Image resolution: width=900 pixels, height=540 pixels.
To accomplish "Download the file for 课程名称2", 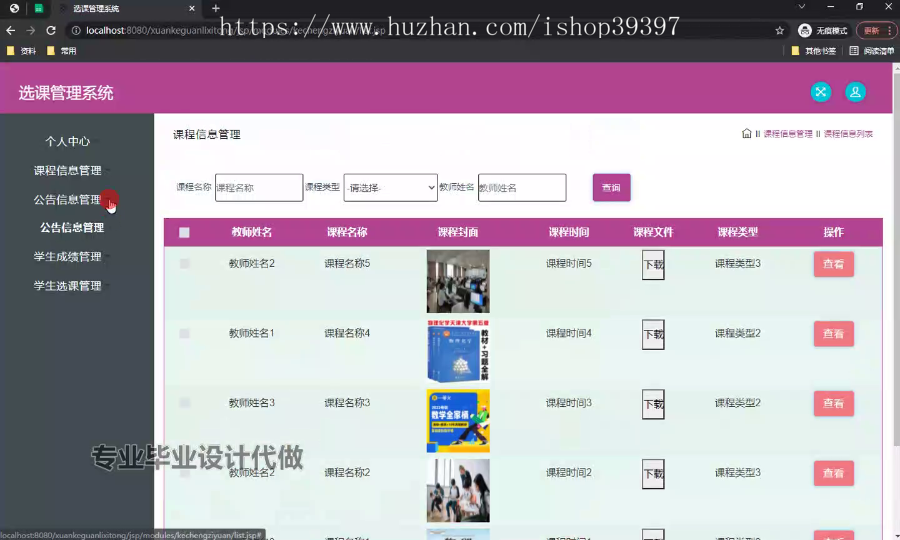I will (x=653, y=474).
